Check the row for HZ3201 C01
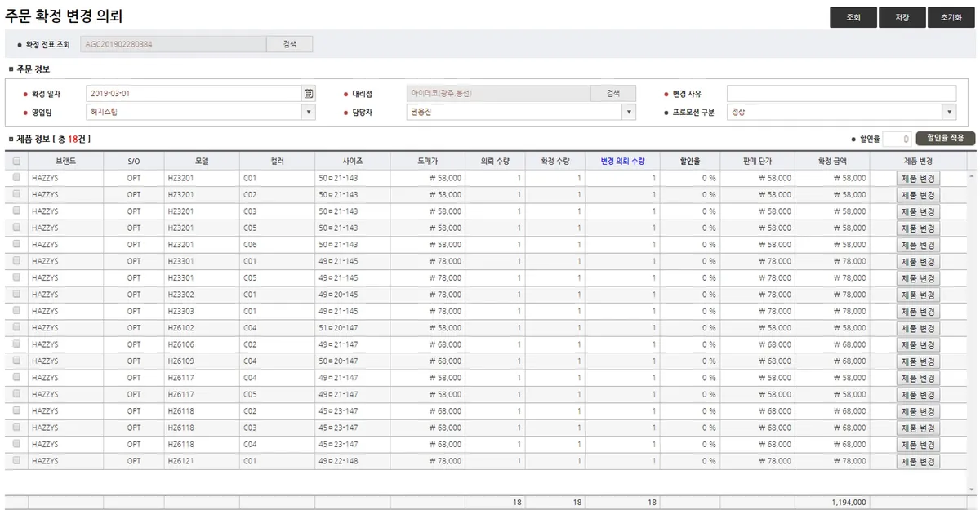This screenshot has height=510, width=980. click(x=16, y=178)
